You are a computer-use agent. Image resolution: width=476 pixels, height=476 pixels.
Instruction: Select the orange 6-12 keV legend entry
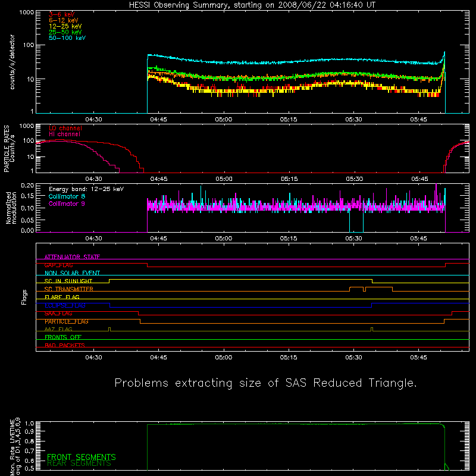[64, 20]
